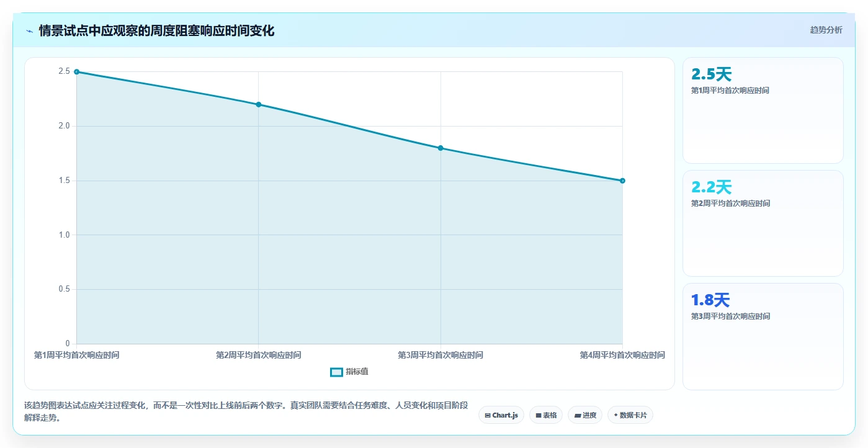The height and width of the screenshot is (448, 868).
Task: Click the card caption 第3周平均首次响应时间
Action: pos(730,316)
